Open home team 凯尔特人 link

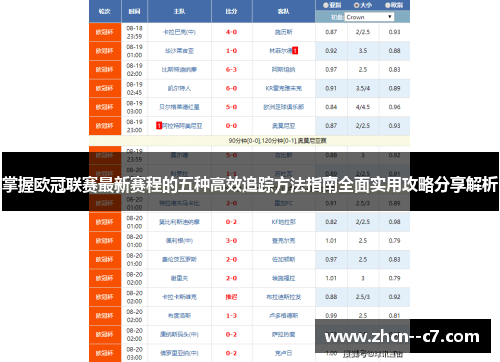pos(179,88)
